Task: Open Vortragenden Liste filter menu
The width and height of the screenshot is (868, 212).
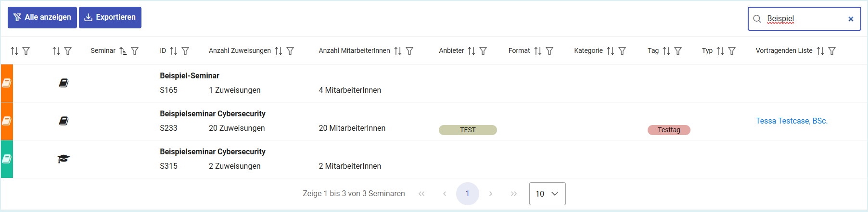Action: point(832,51)
